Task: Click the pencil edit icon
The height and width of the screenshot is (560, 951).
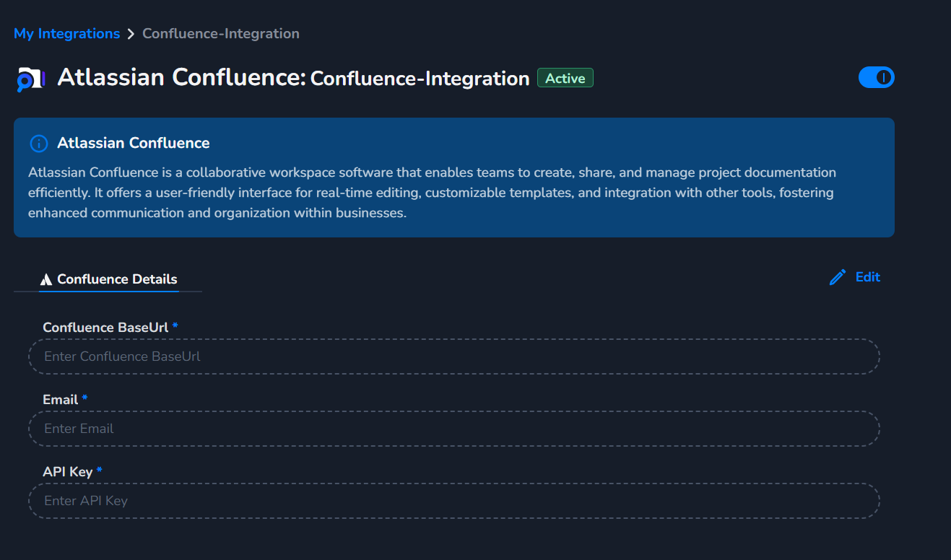Action: pyautogui.click(x=838, y=277)
